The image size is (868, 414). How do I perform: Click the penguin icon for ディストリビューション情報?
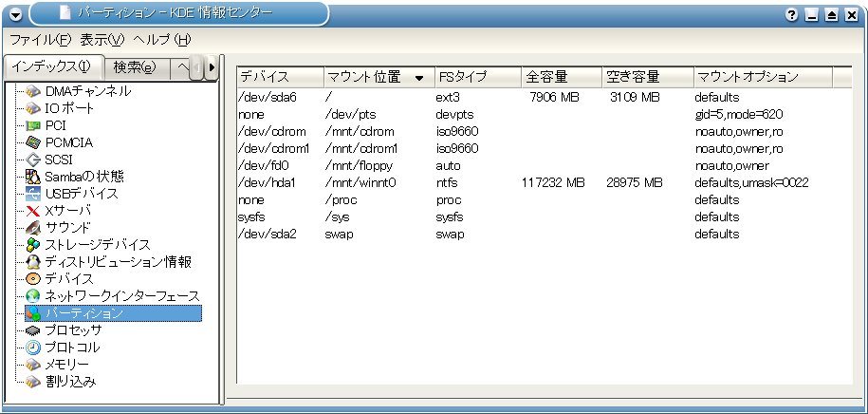33,262
